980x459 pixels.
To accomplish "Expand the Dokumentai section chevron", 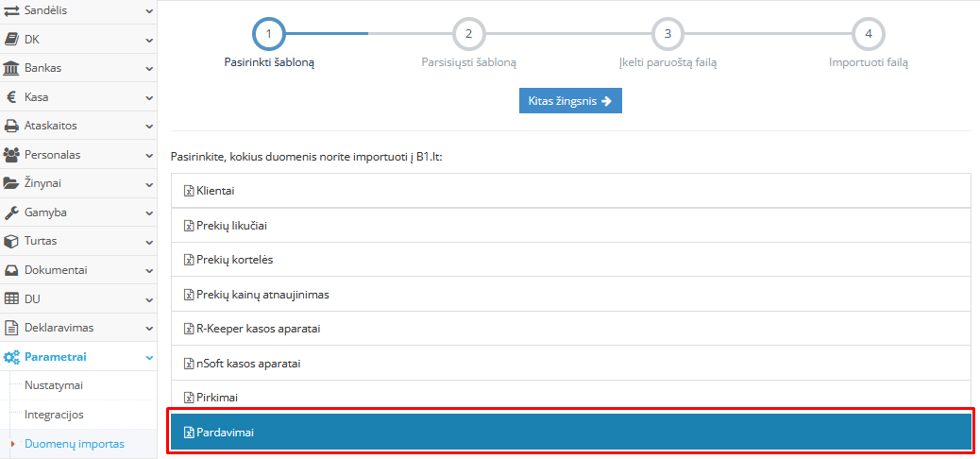I will coord(149,270).
